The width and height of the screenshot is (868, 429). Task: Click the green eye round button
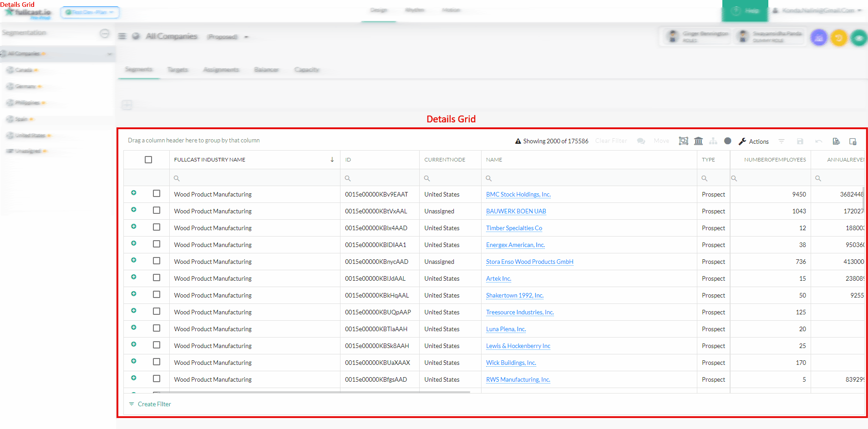pos(859,38)
